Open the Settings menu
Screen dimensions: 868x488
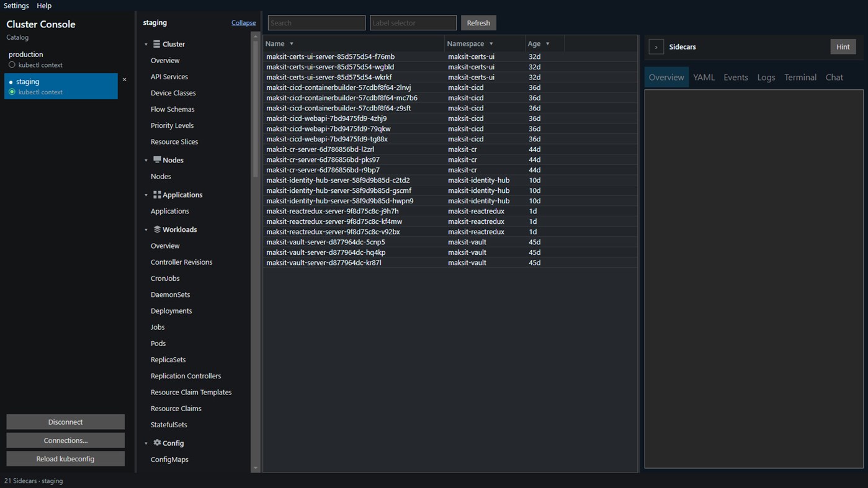[x=16, y=6]
